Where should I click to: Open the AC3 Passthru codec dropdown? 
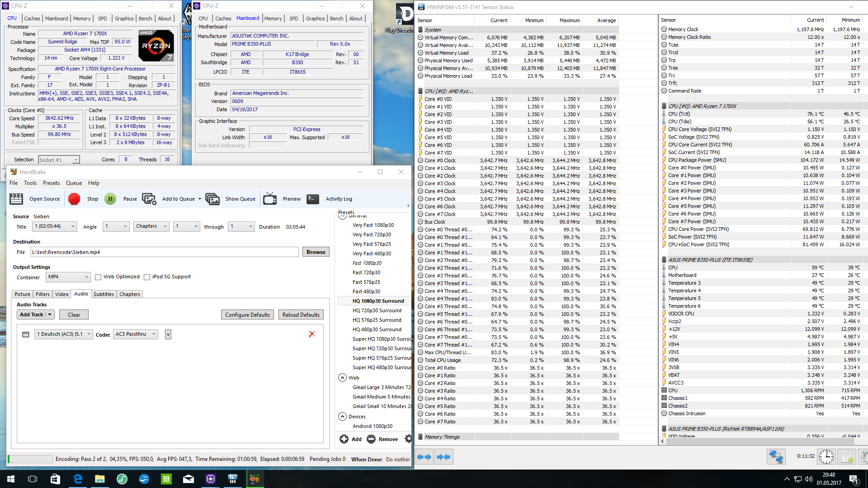[x=136, y=334]
